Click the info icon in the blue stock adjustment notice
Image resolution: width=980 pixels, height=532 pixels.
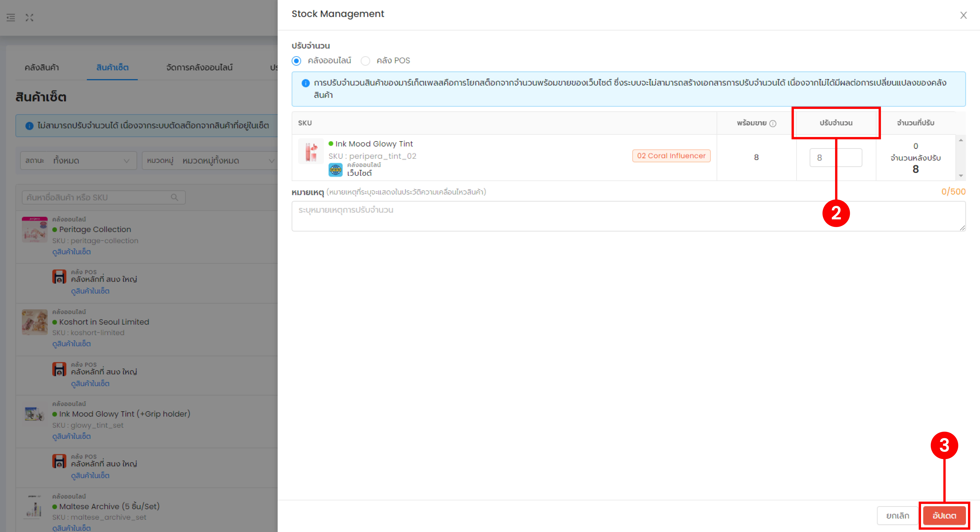[305, 83]
